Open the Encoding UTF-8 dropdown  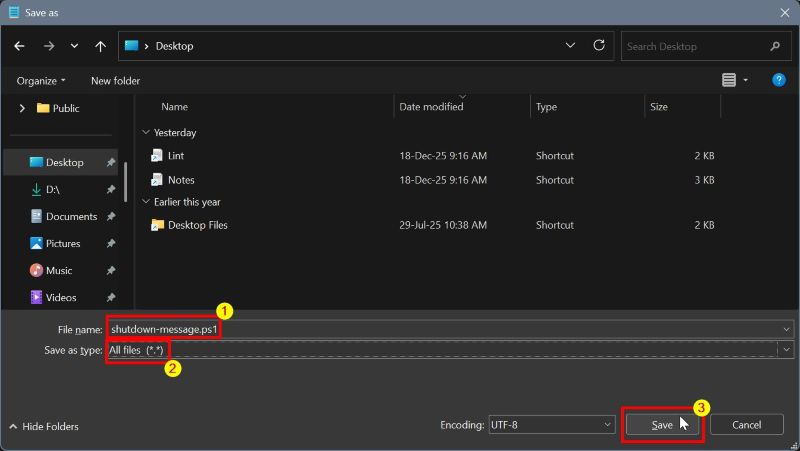point(552,424)
